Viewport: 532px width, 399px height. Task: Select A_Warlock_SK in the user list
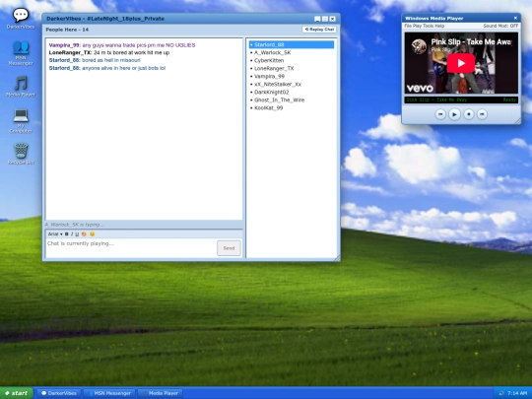coord(292,52)
